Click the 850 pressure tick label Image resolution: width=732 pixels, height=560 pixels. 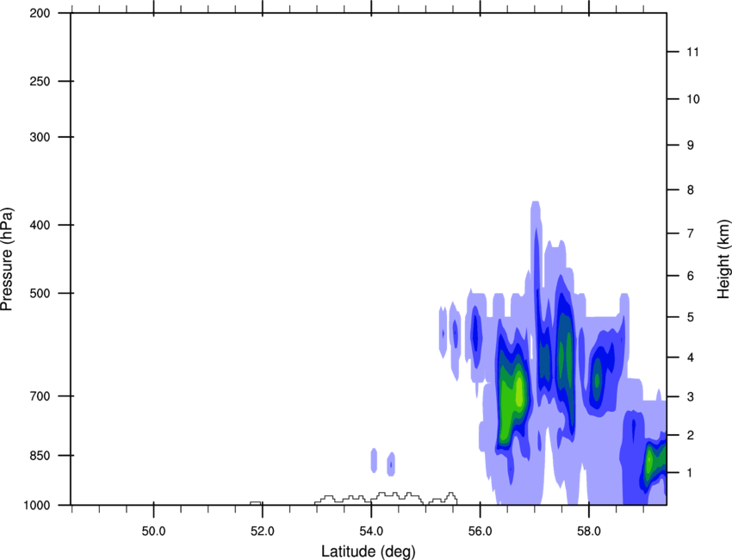coord(40,456)
